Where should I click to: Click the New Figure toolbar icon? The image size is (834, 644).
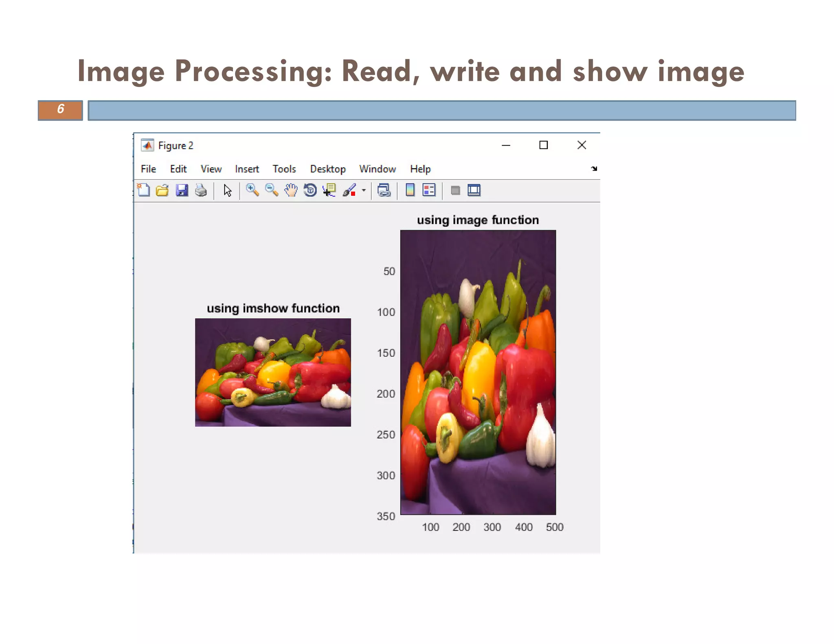[144, 190]
